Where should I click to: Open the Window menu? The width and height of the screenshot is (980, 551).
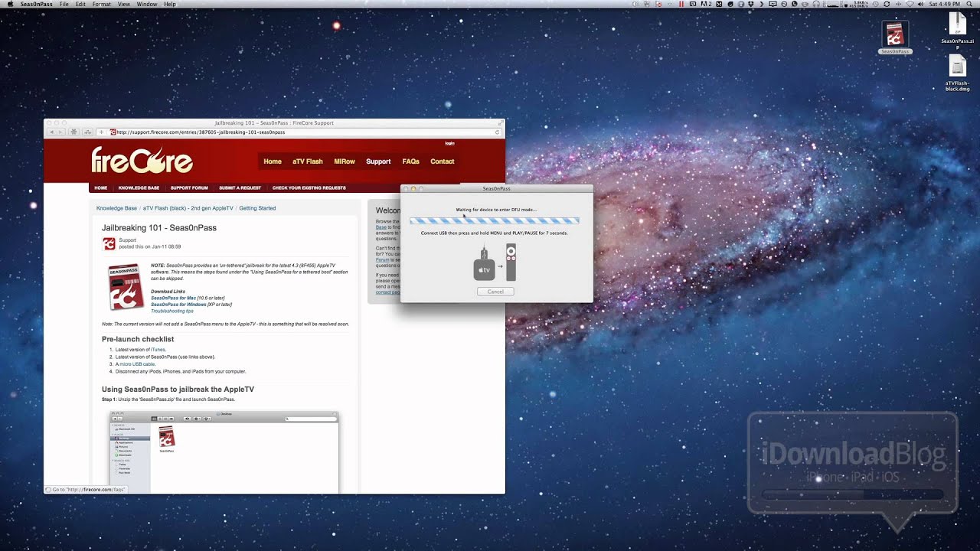147,4
